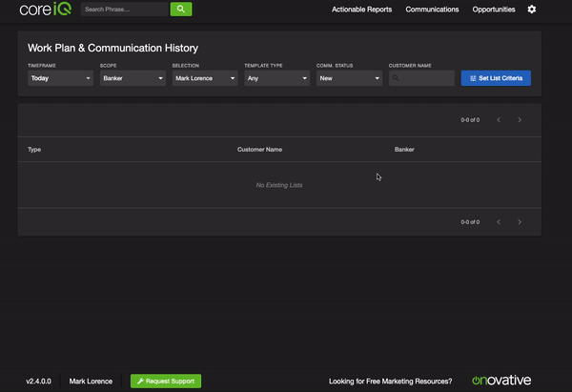The height and width of the screenshot is (392, 572).
Task: Click the bottom pagination previous arrow
Action: coord(499,222)
